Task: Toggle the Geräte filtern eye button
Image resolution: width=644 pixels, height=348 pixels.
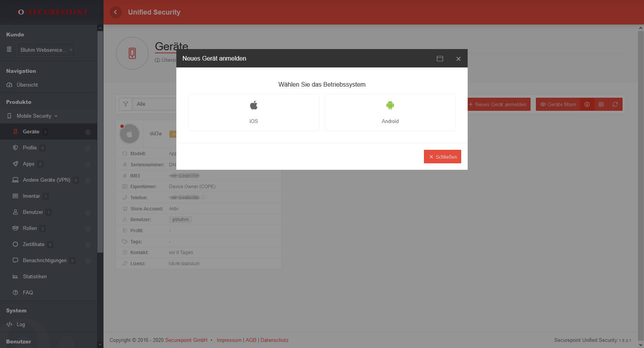Action: pos(558,104)
